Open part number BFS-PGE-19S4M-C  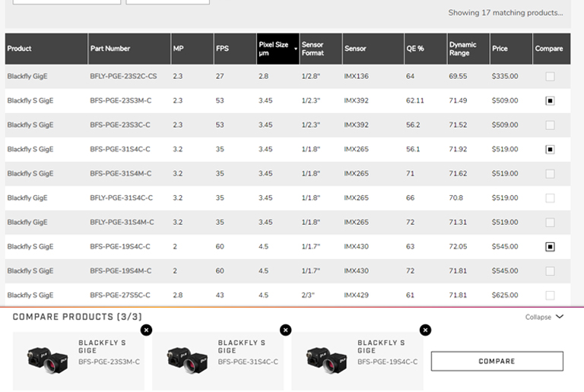click(x=121, y=270)
